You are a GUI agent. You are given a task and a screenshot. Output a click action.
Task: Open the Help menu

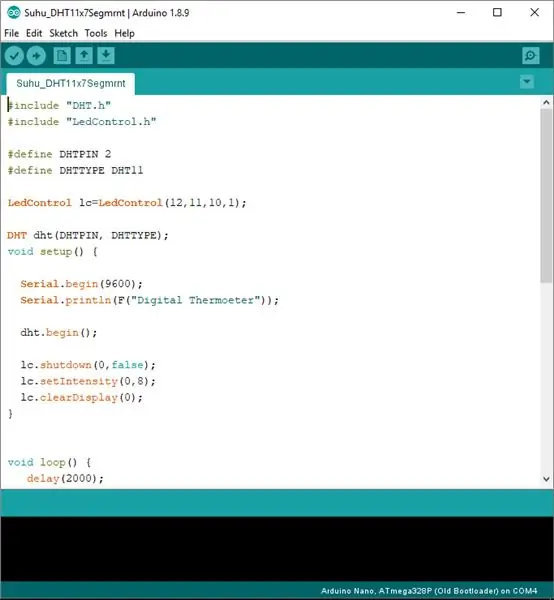pyautogui.click(x=124, y=33)
